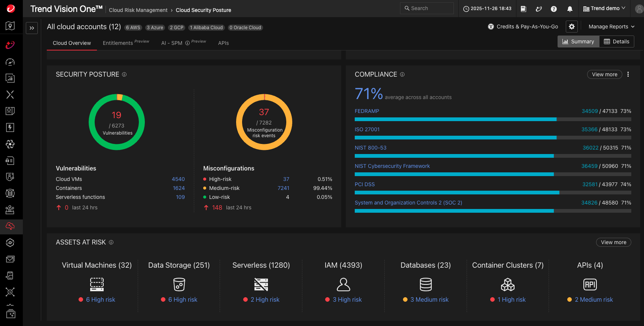644x326 pixels.
Task: Open the settings gear next to Credits
Action: 571,27
